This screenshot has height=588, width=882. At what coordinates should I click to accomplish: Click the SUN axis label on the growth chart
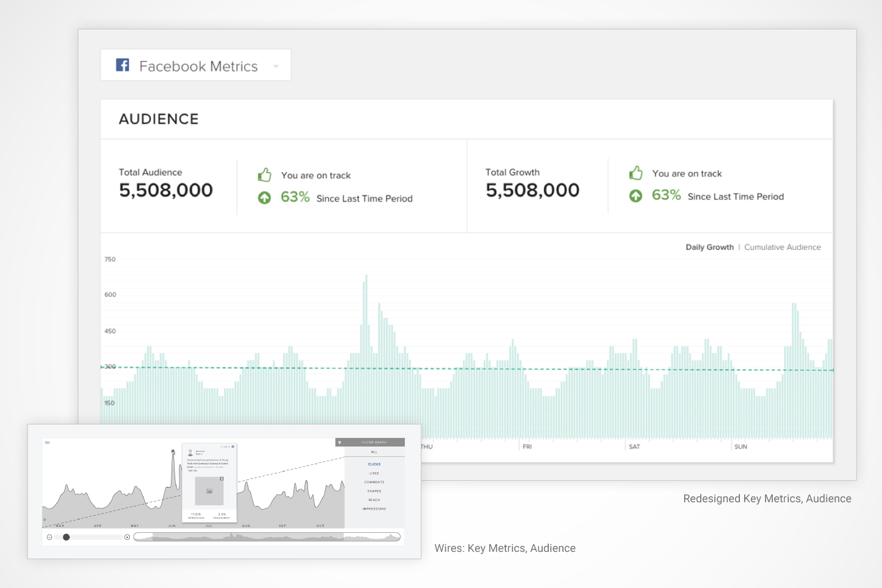[x=741, y=447]
